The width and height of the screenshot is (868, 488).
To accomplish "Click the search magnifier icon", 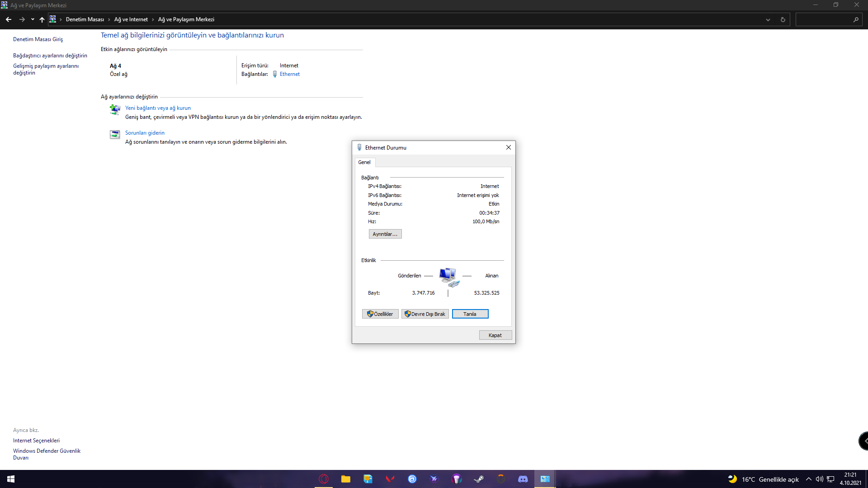I will pos(855,19).
